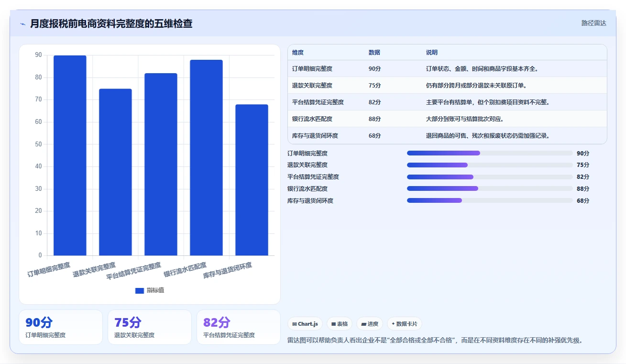Click description about 退回商品的可售、残次和报废状态
The height and width of the screenshot is (364, 626).
click(x=488, y=136)
